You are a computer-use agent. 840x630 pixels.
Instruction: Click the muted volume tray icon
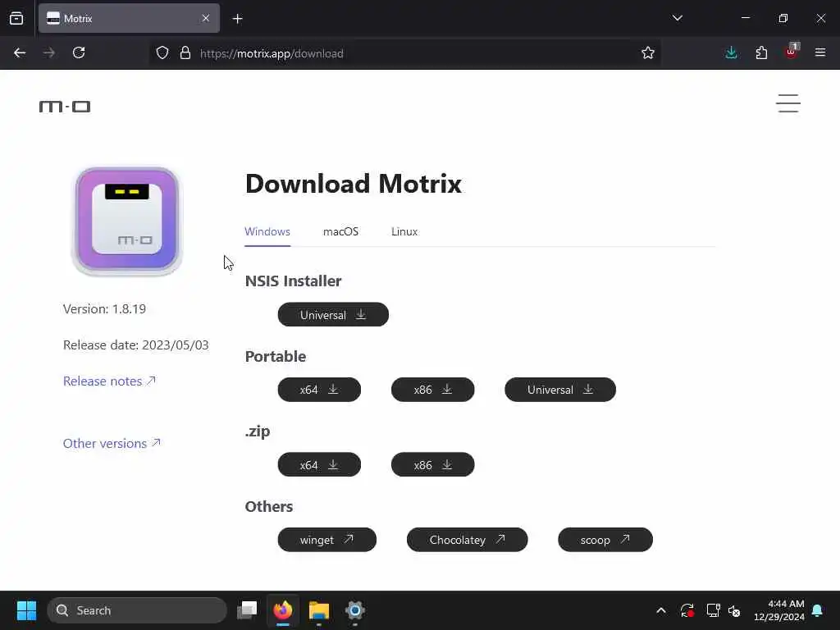tap(734, 610)
